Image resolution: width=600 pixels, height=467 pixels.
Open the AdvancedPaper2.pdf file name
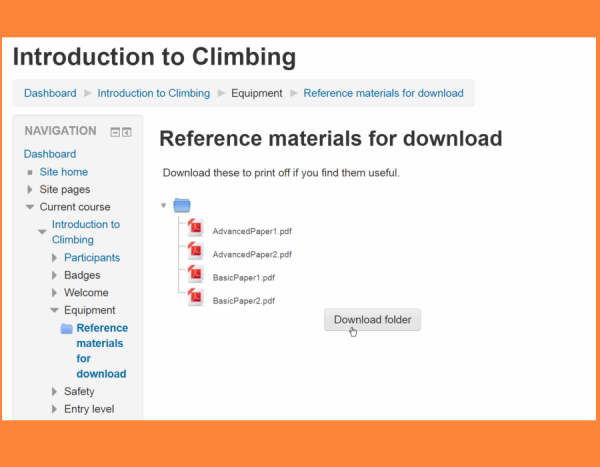pos(252,254)
